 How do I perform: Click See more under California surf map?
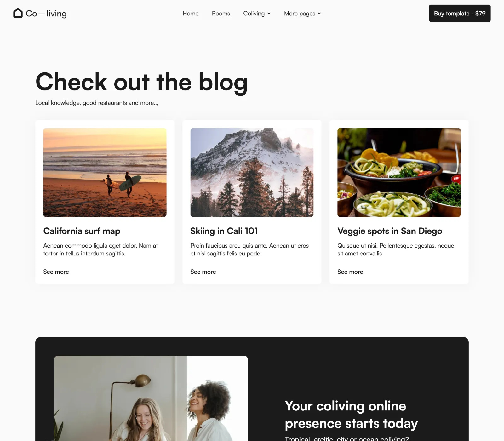tap(56, 272)
